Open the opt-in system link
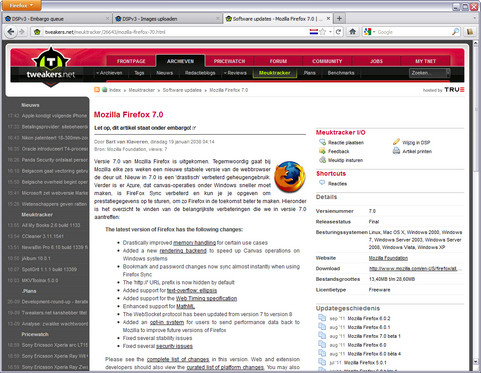Screen dimensions: 481x373 [x=167, y=322]
